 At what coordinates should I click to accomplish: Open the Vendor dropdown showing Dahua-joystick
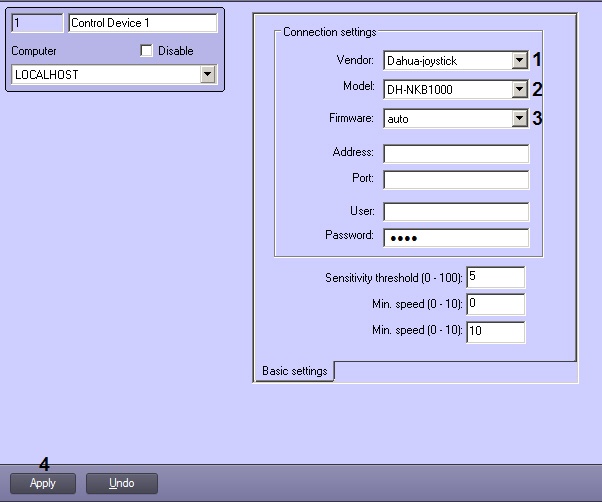coord(446,61)
